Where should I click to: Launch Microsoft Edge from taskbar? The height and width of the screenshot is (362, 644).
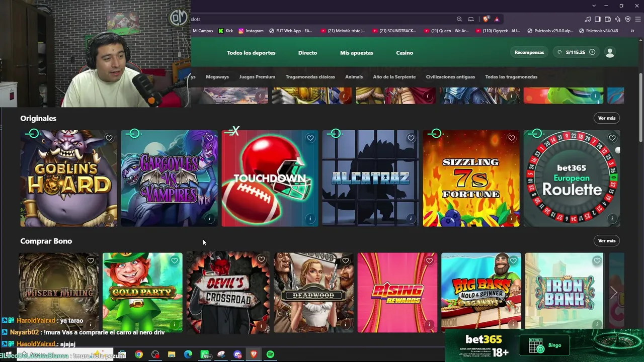(188, 354)
